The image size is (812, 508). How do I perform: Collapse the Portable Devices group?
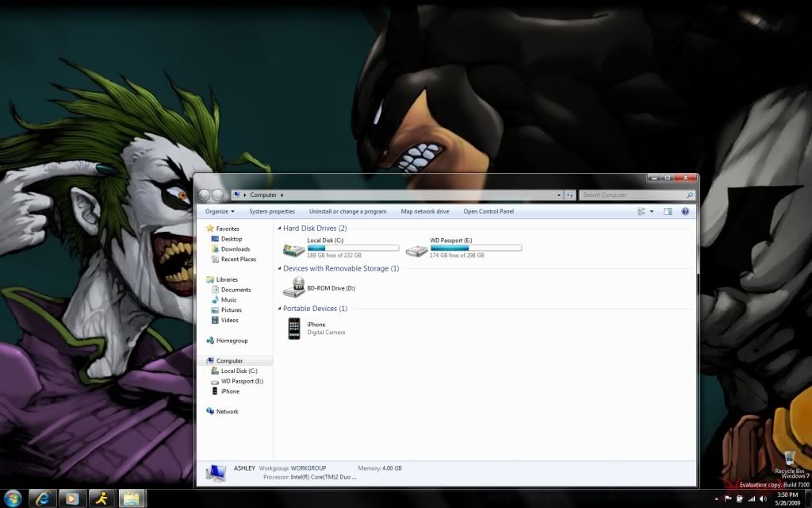click(x=280, y=309)
